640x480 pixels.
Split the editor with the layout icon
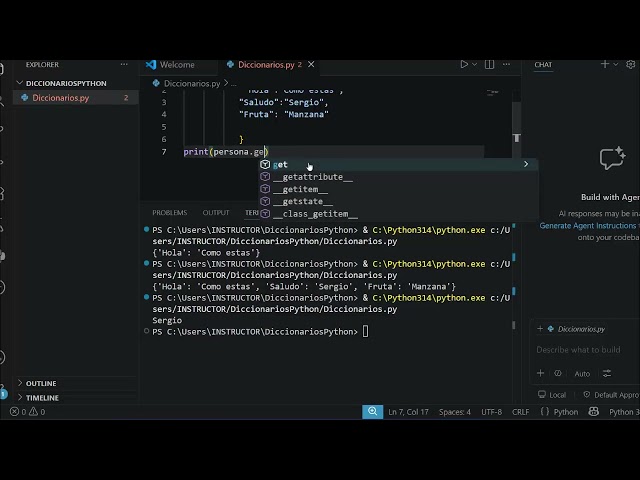489,64
